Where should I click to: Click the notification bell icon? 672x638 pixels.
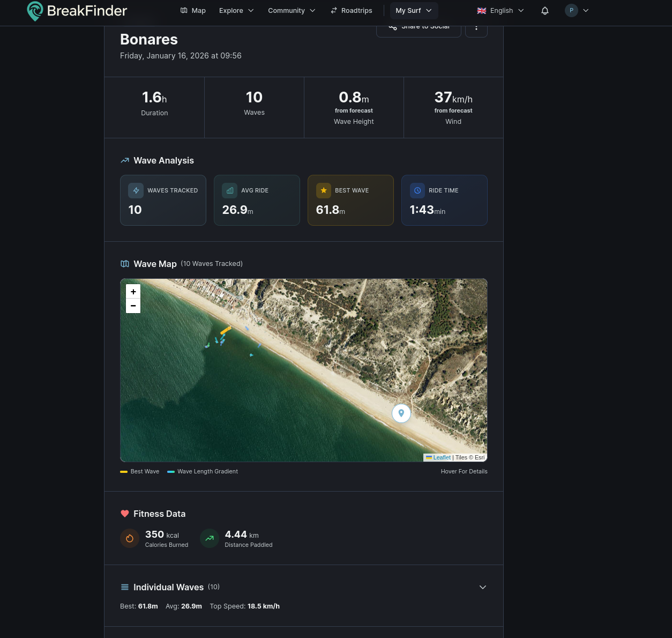tap(544, 10)
